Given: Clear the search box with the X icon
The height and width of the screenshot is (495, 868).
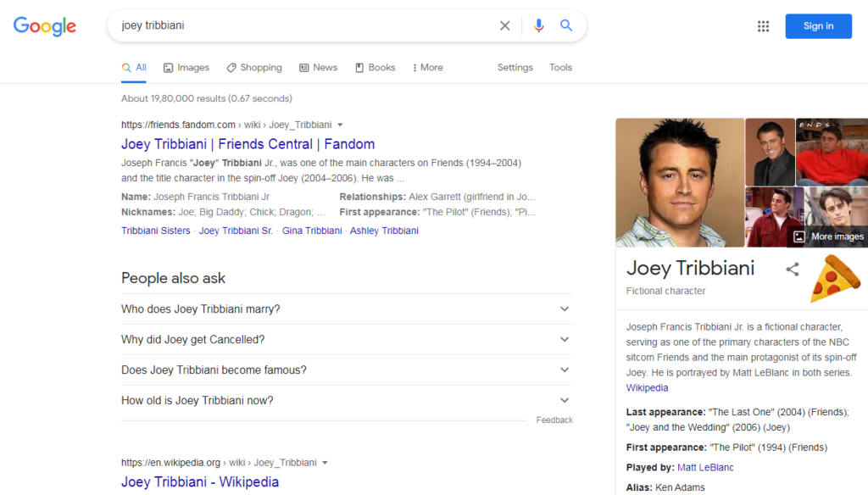Looking at the screenshot, I should [x=505, y=25].
